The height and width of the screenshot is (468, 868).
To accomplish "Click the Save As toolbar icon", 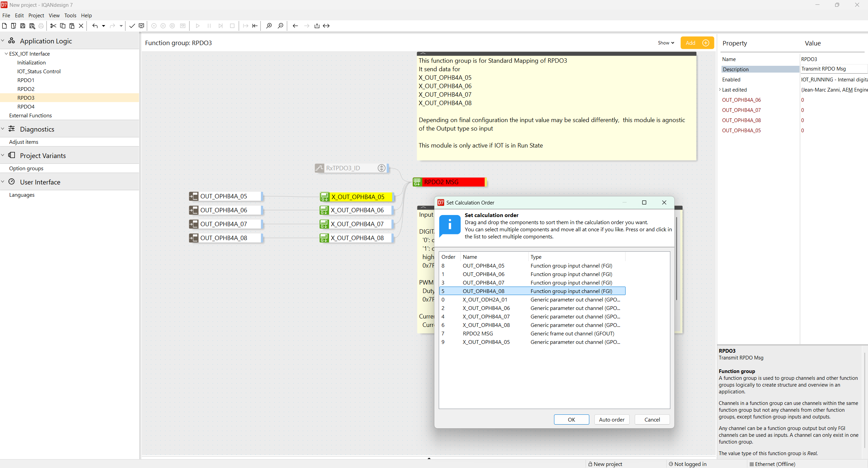I will pyautogui.click(x=32, y=26).
